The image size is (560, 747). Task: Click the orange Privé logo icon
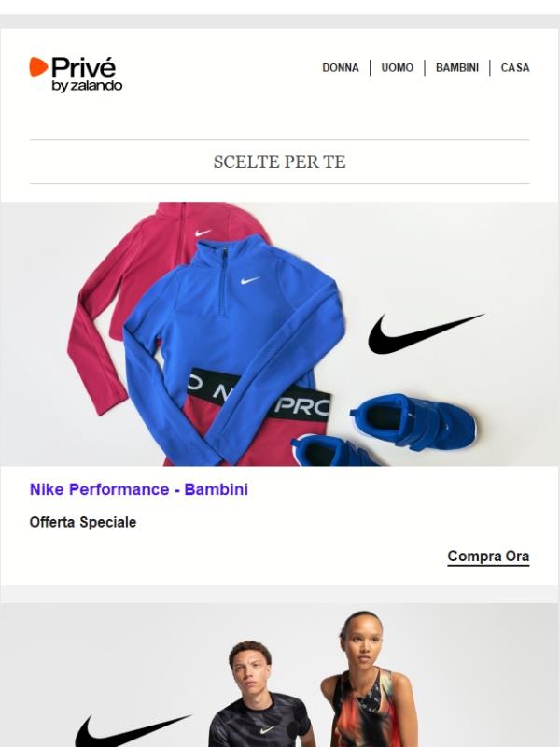pyautogui.click(x=38, y=66)
